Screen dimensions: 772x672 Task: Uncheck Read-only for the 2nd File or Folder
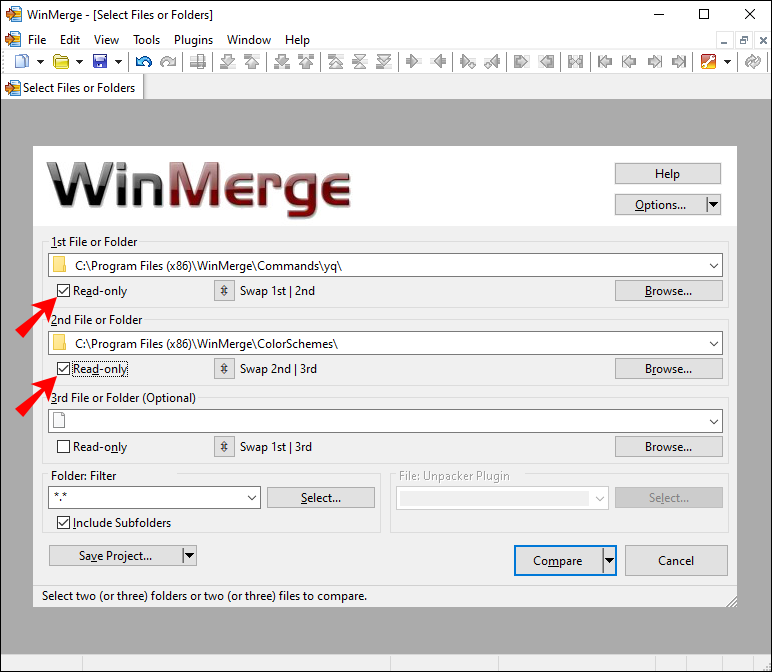point(64,369)
